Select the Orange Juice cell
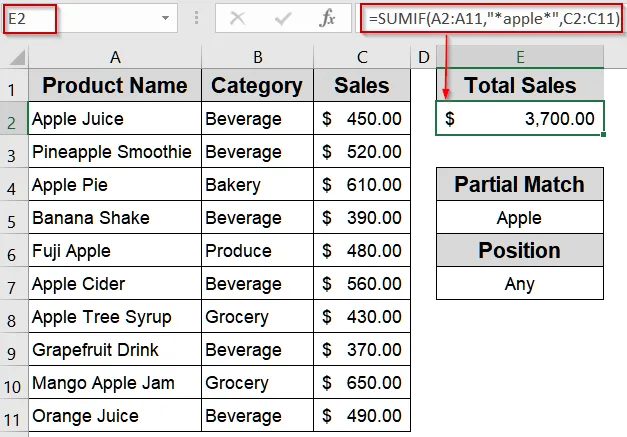The image size is (627, 437). (115, 415)
